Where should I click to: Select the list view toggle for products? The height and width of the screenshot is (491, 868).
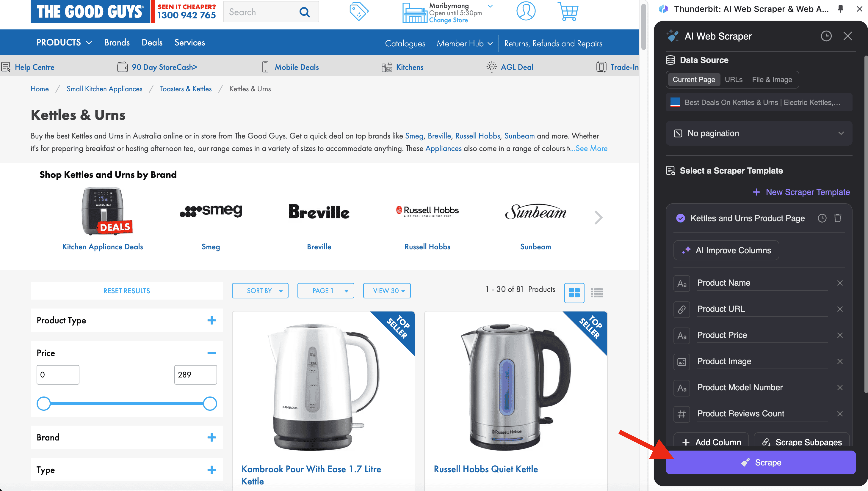(597, 292)
